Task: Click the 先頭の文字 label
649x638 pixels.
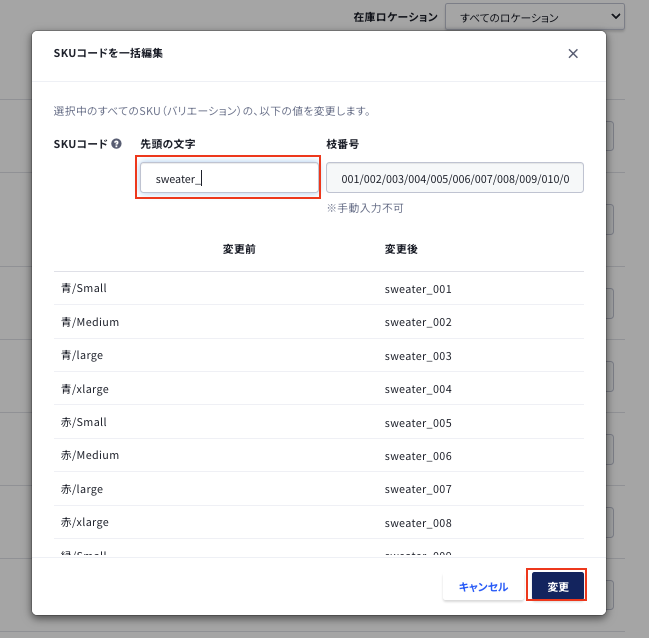Action: coord(168,144)
